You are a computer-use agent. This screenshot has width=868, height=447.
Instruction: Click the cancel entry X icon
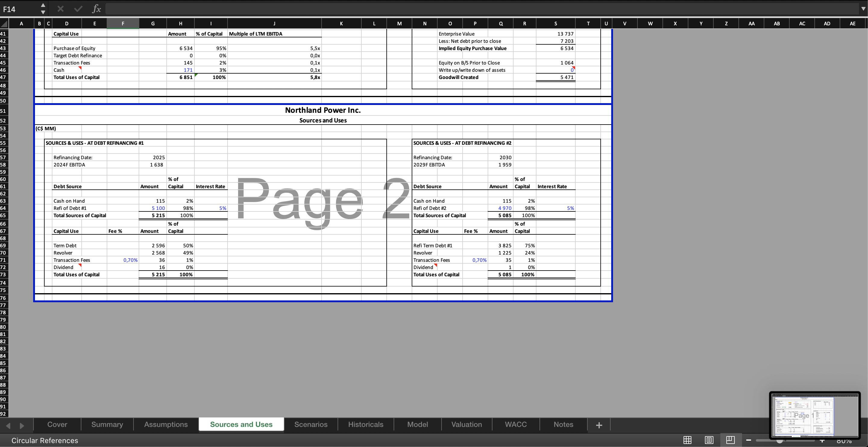tap(60, 9)
